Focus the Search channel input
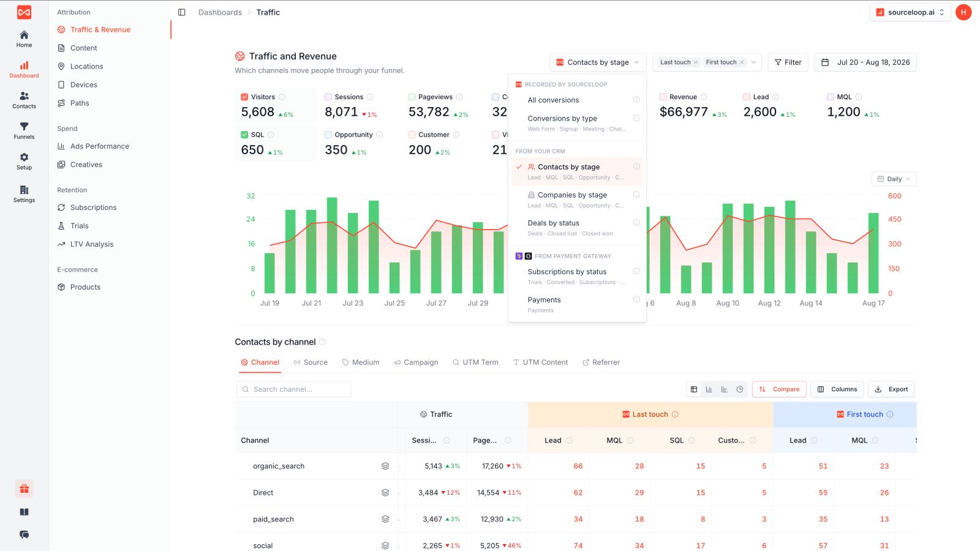The height and width of the screenshot is (551, 980). pos(294,389)
